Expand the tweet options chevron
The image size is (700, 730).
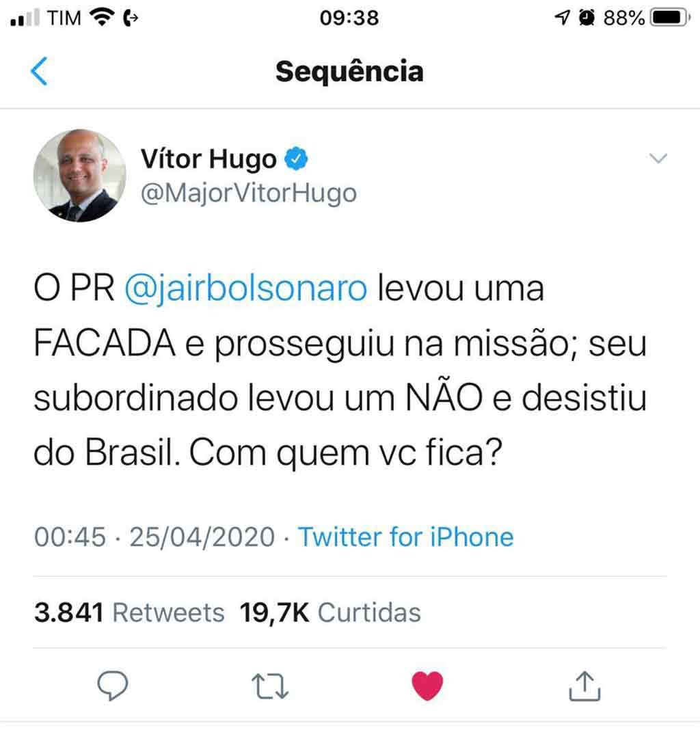[x=658, y=159]
